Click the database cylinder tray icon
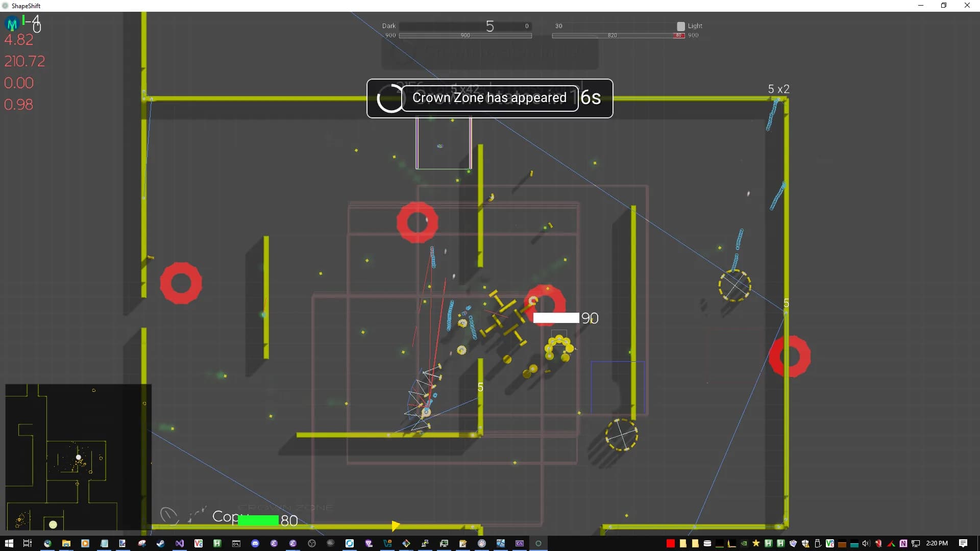 (x=707, y=543)
